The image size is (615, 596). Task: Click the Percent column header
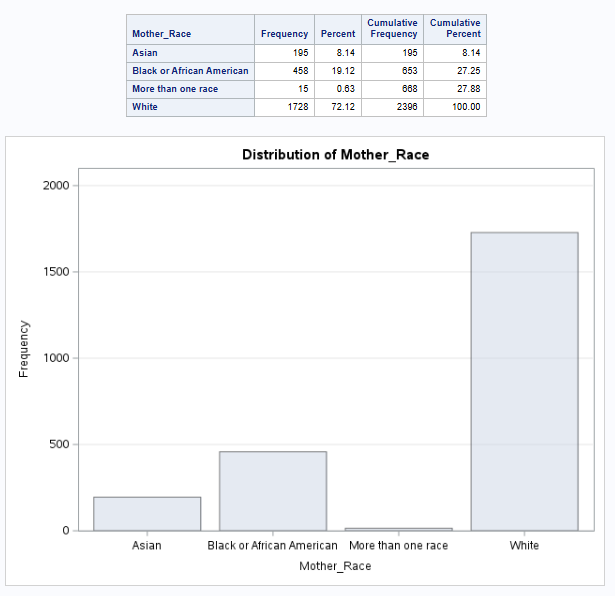click(338, 34)
